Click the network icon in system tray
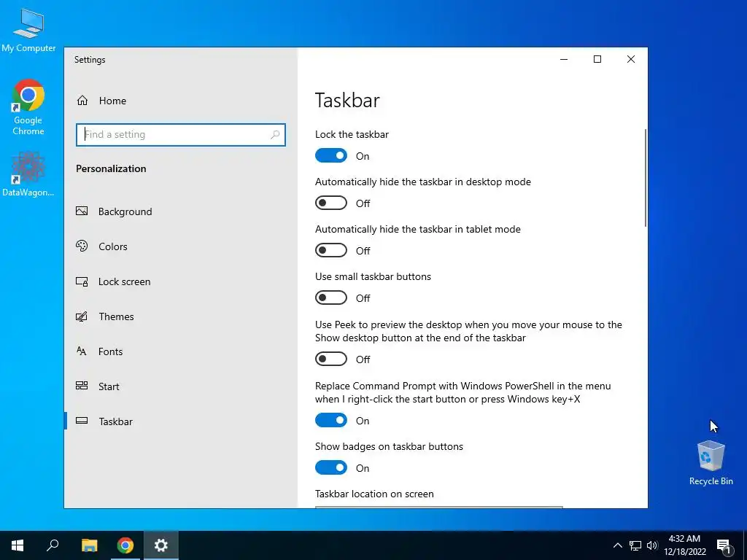 (635, 545)
